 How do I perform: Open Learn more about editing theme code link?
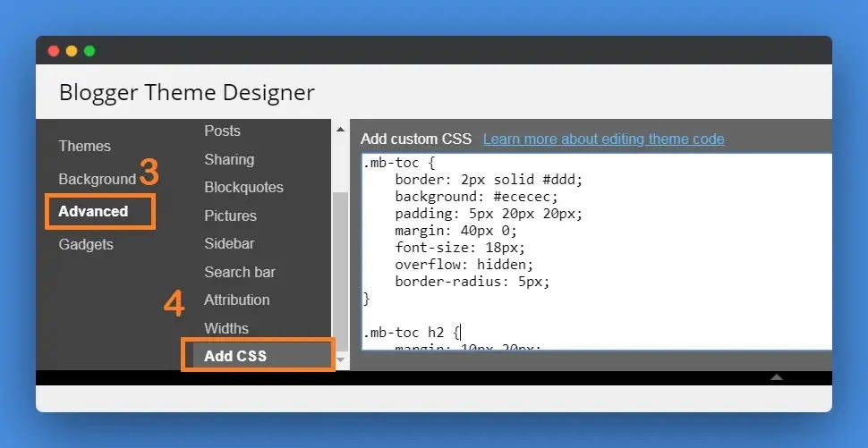(603, 139)
